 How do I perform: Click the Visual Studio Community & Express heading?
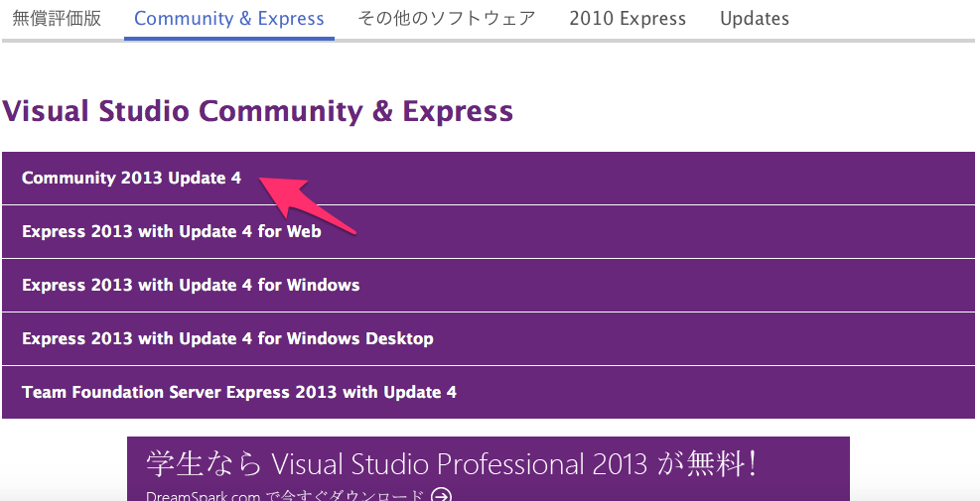click(x=257, y=111)
